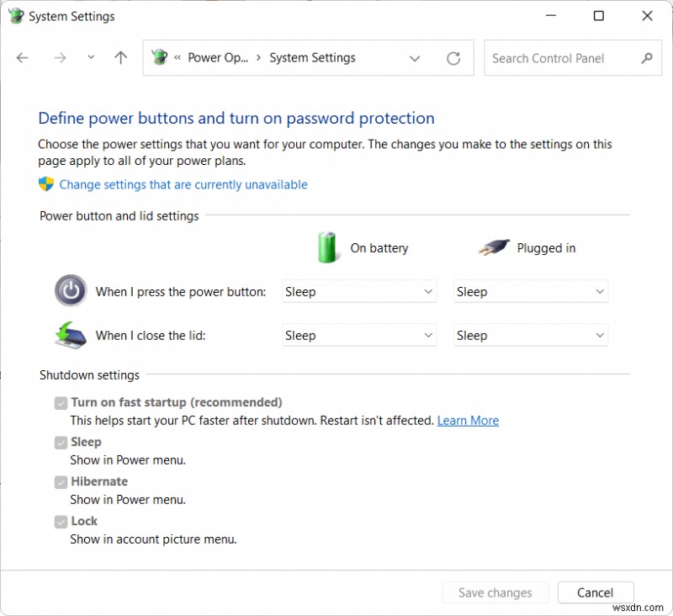Toggle the Hibernate shutdown setting
This screenshot has width=673, height=616.
click(x=61, y=481)
